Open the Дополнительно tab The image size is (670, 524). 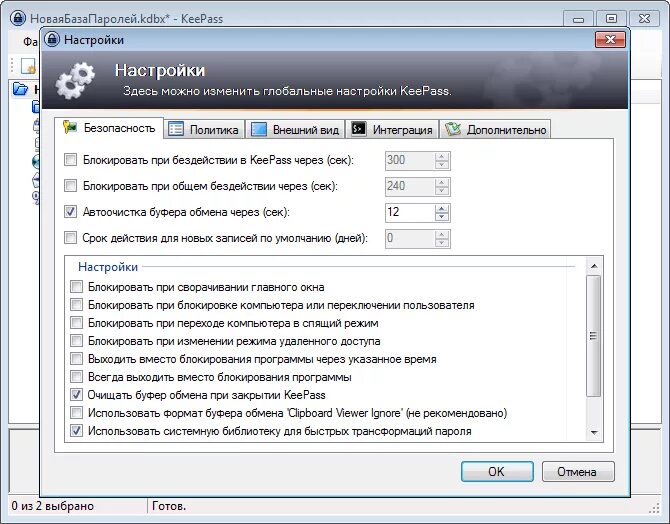click(x=495, y=130)
